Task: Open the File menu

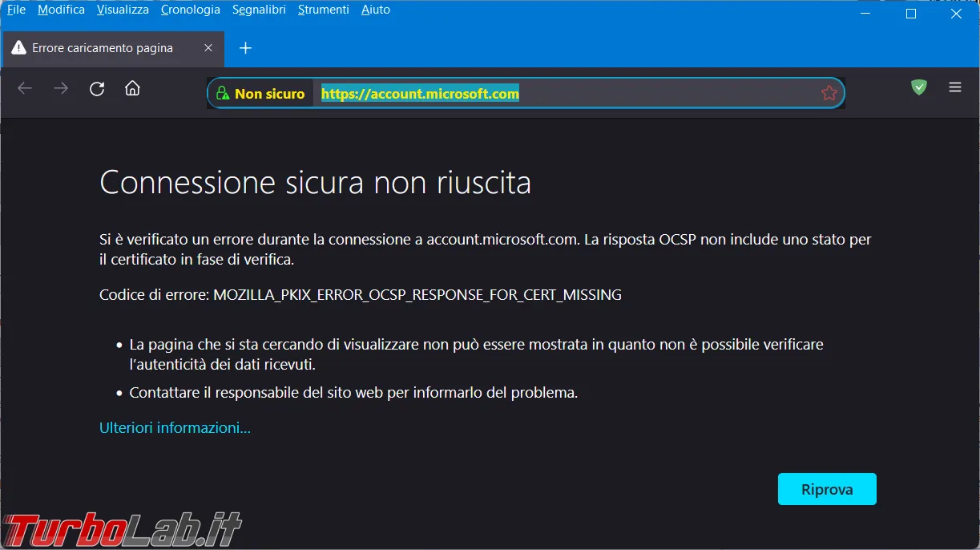Action: pyautogui.click(x=16, y=10)
